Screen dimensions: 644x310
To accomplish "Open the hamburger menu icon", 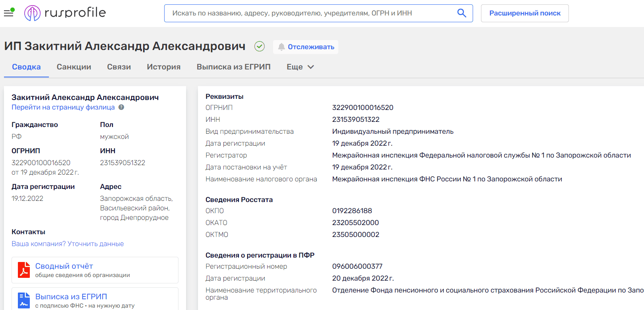I will pyautogui.click(x=9, y=13).
